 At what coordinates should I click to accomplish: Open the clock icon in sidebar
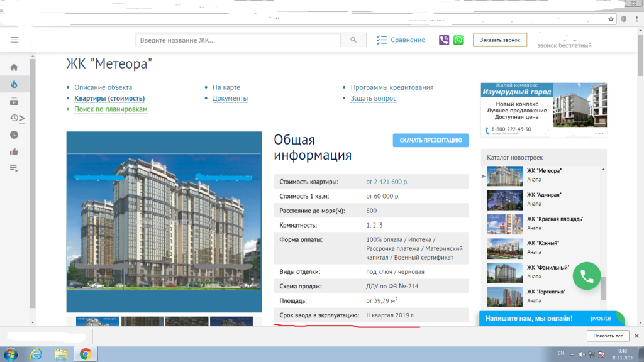14,134
